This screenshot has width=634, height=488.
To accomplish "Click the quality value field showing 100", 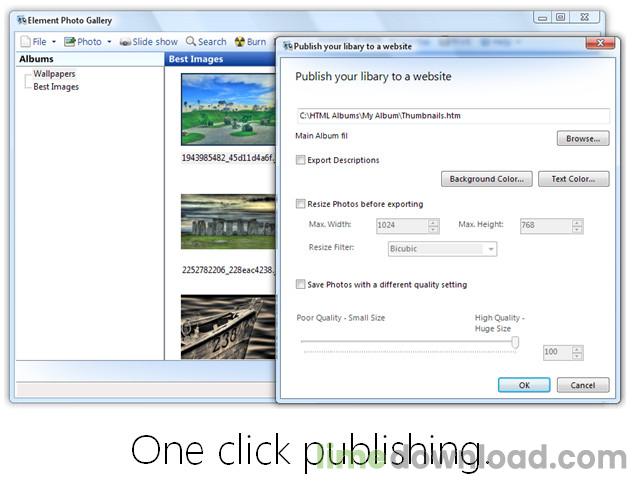I will pyautogui.click(x=558, y=352).
